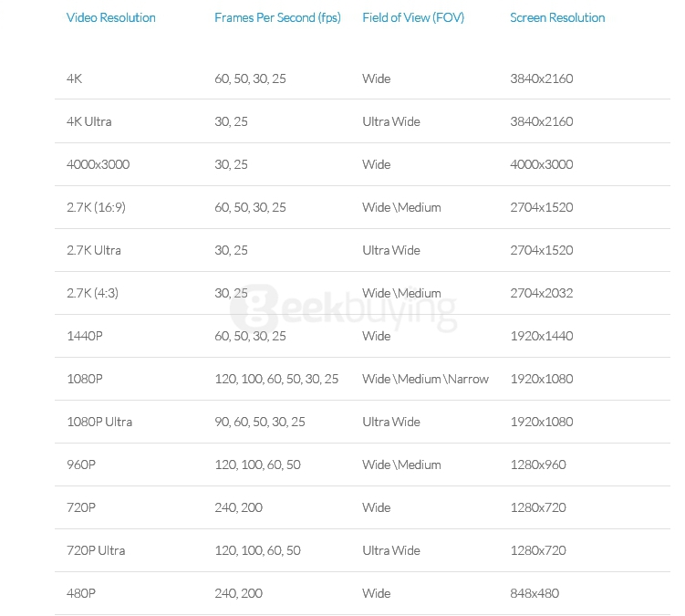Click the 720P Ultra row label
The width and height of the screenshot is (685, 616).
click(x=96, y=550)
